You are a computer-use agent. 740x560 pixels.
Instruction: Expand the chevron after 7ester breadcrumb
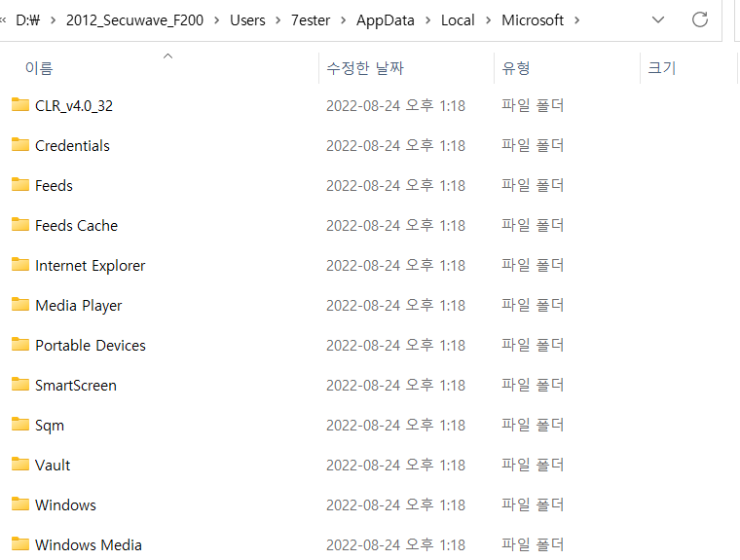[x=343, y=20]
